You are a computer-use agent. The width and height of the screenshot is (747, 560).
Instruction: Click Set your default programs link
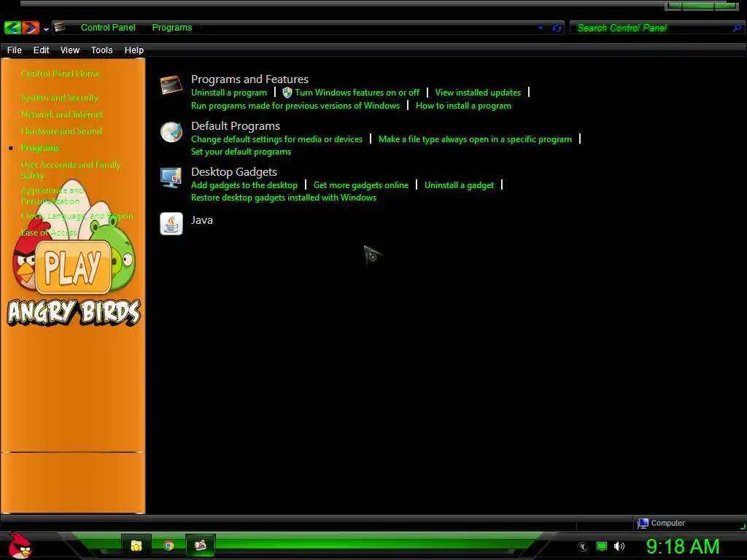coord(241,152)
